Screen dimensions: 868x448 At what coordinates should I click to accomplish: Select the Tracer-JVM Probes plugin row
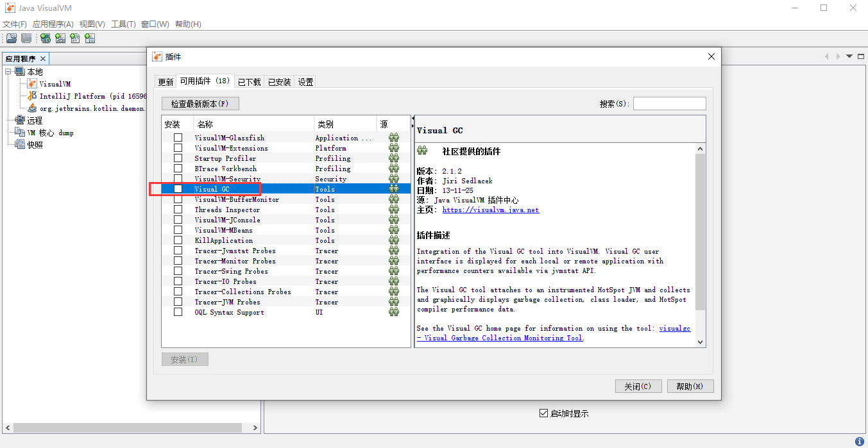coord(286,302)
